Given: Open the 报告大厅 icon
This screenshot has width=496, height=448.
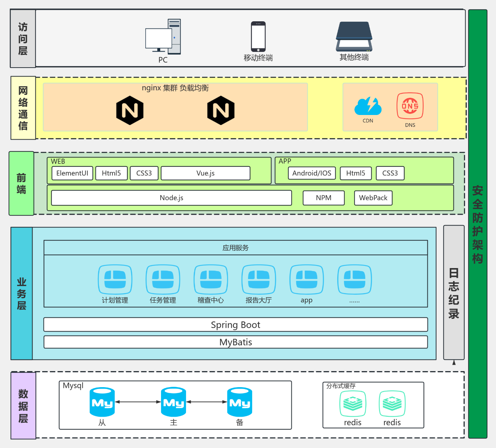Looking at the screenshot, I should (258, 279).
